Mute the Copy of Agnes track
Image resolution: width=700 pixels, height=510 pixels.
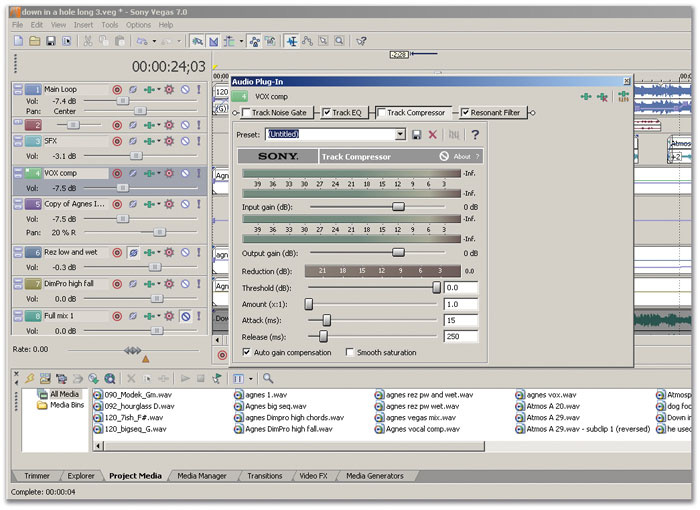pos(185,204)
